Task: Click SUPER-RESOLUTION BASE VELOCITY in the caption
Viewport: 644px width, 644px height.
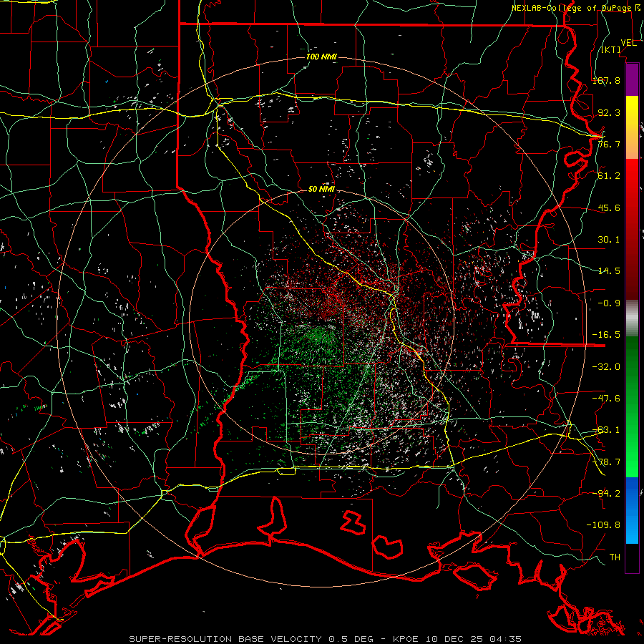Action: (x=225, y=639)
